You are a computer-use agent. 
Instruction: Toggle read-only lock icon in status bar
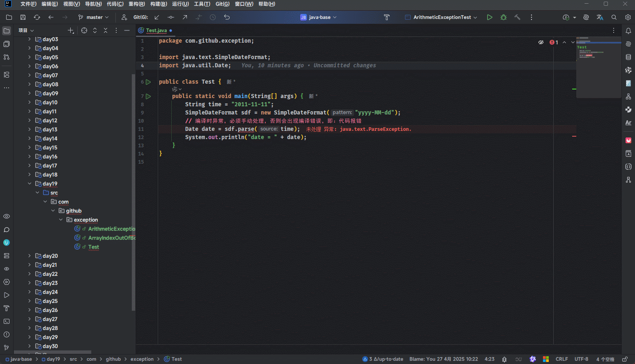tap(625, 359)
